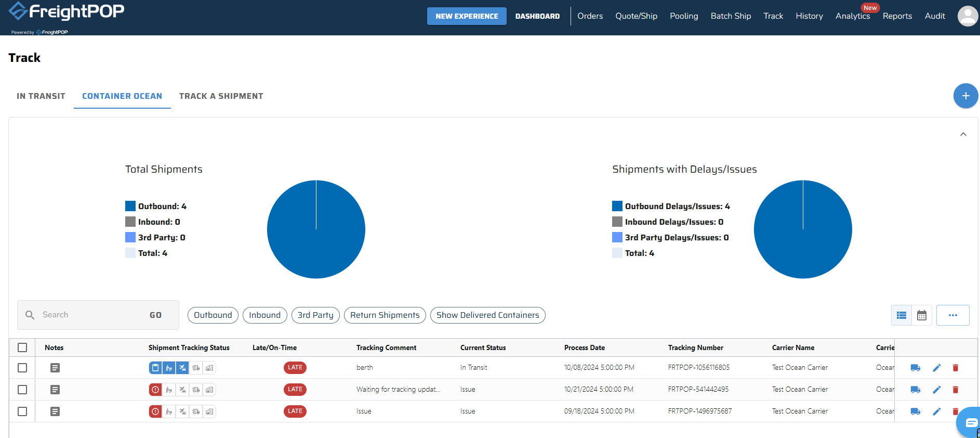
Task: Click the delivery truck status icon in berth row
Action: [x=196, y=368]
